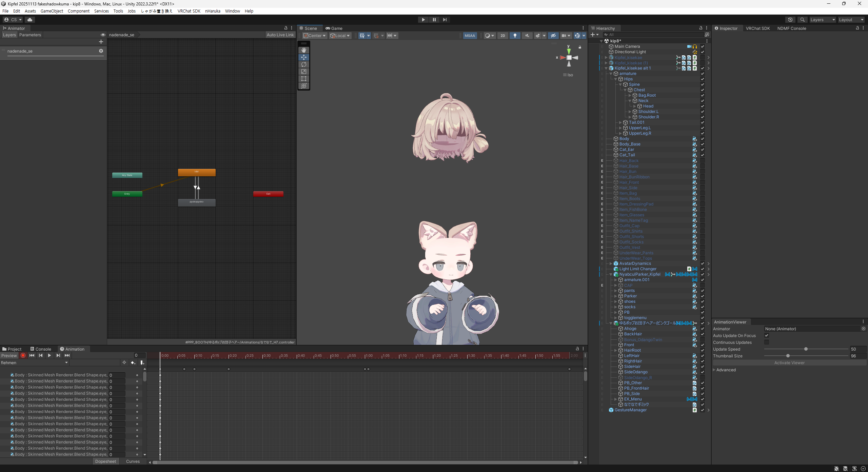This screenshot has height=472, width=868.
Task: Open the flehmen animation clip dropdown
Action: tap(34, 363)
